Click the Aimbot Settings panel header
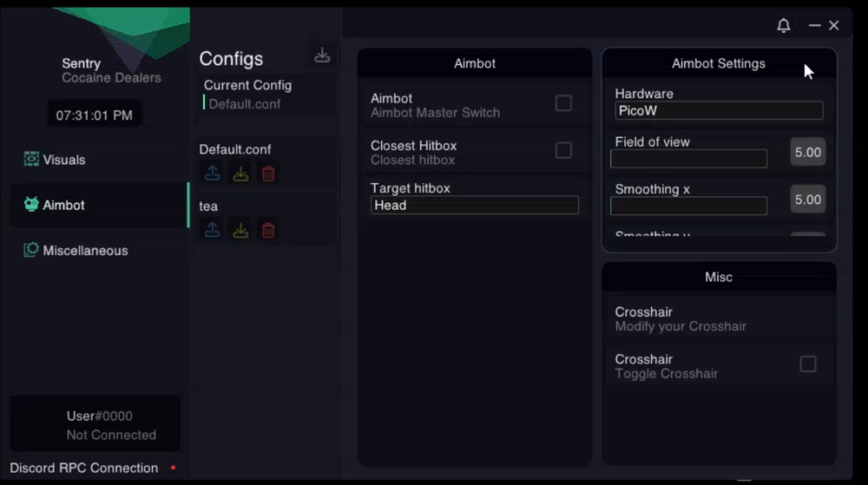This screenshot has height=485, width=868. click(719, 63)
